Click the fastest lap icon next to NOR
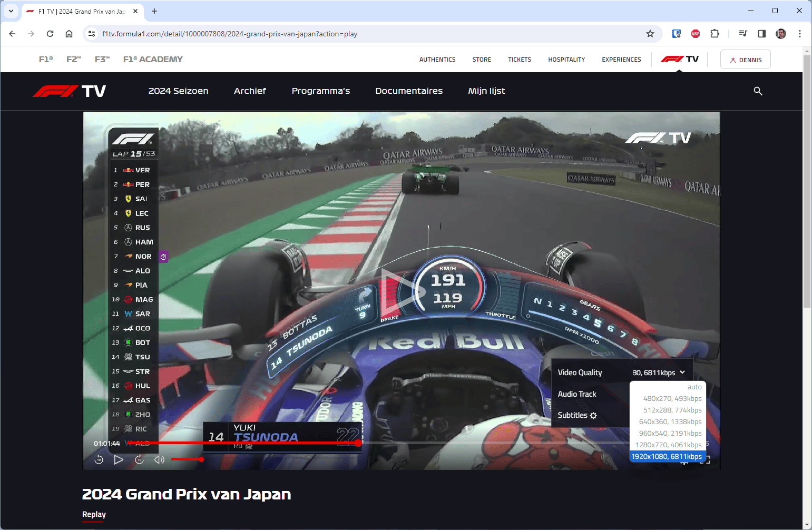 click(x=164, y=257)
